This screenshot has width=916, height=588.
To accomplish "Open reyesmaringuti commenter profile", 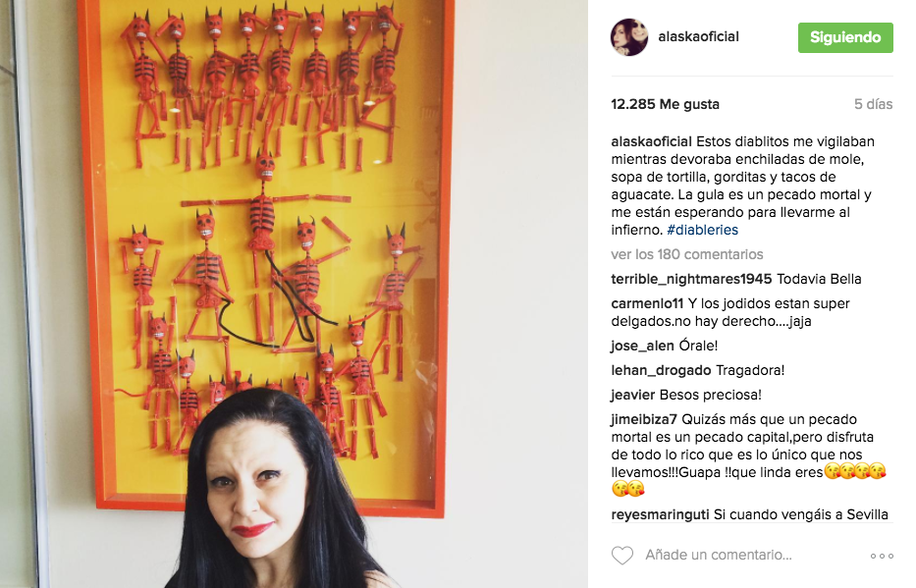I will tap(660, 514).
